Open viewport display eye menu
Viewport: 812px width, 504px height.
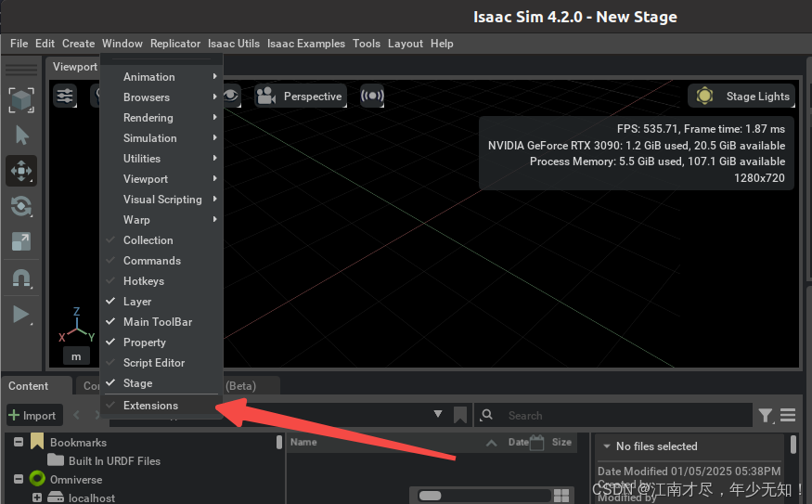(x=230, y=96)
